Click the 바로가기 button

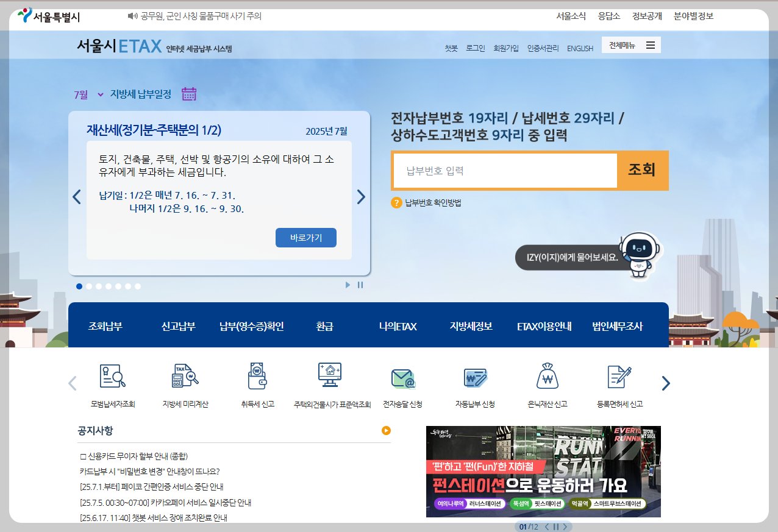[x=306, y=238]
